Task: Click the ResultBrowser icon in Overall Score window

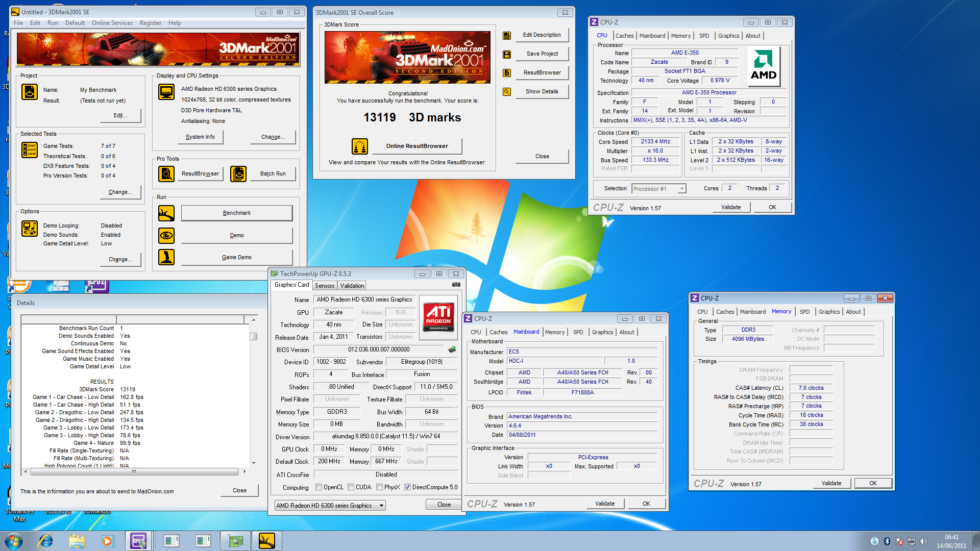Action: pos(507,73)
